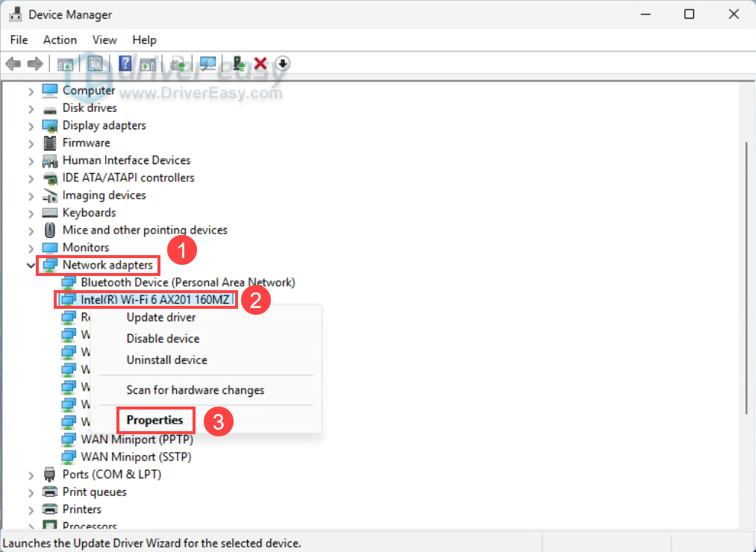Screen dimensions: 756x552
Task: Expand the Ports (COM & LPT) chevron
Action: point(31,475)
